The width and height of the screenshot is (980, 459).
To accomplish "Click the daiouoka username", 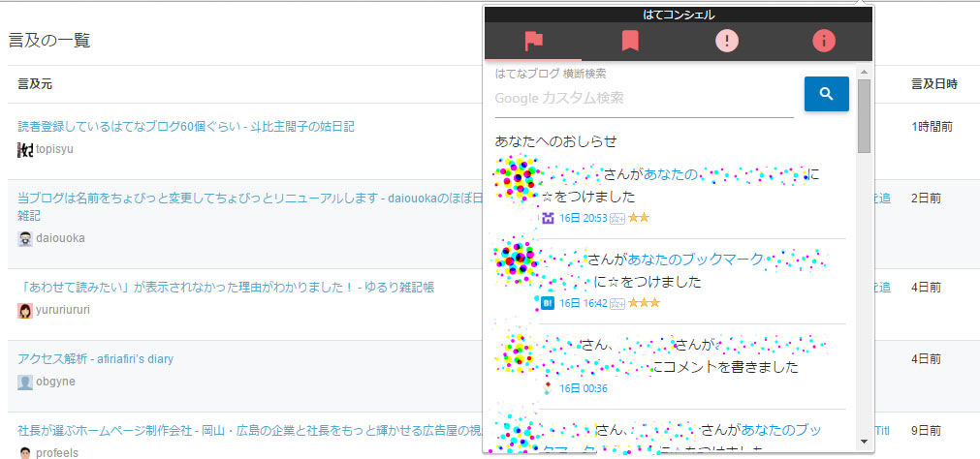I will click(61, 238).
